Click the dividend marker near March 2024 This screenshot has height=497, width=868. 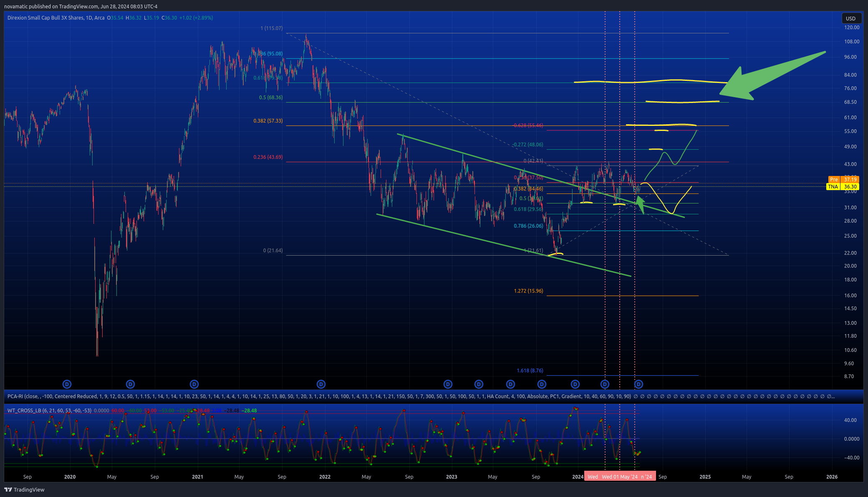[x=605, y=384]
